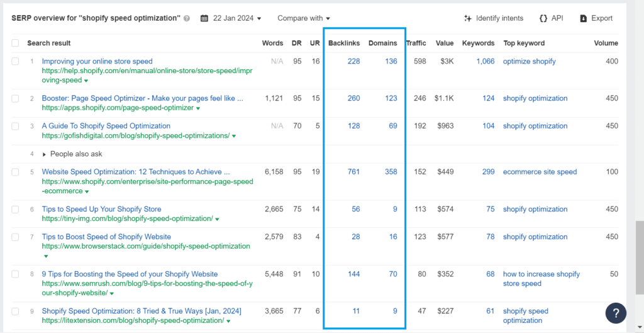Click the API button
The height and width of the screenshot is (333, 644).
tap(551, 18)
